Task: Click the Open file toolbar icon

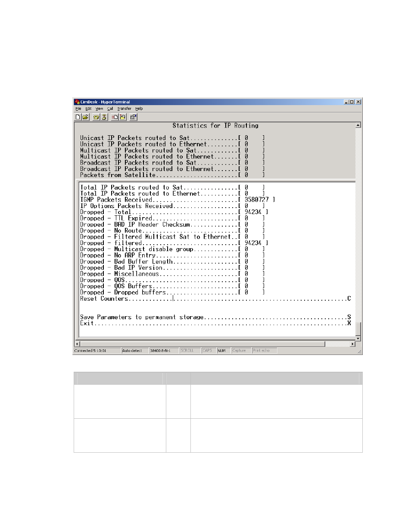Action: (x=85, y=117)
